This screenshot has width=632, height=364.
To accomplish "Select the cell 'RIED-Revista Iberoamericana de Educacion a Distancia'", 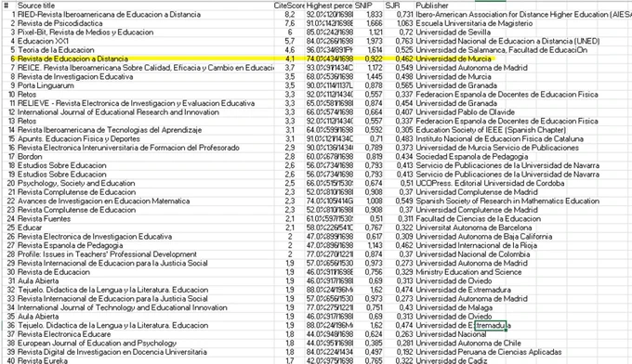I will [x=109, y=15].
